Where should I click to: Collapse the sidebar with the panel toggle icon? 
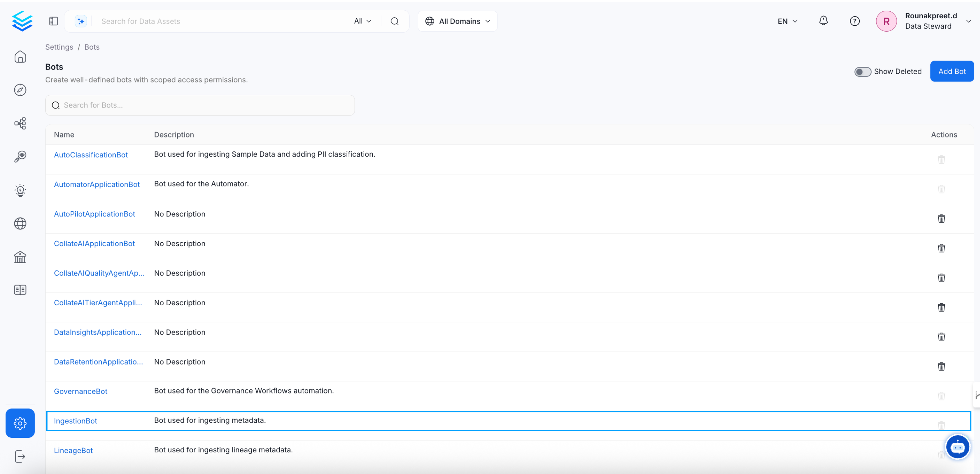pyautogui.click(x=53, y=21)
